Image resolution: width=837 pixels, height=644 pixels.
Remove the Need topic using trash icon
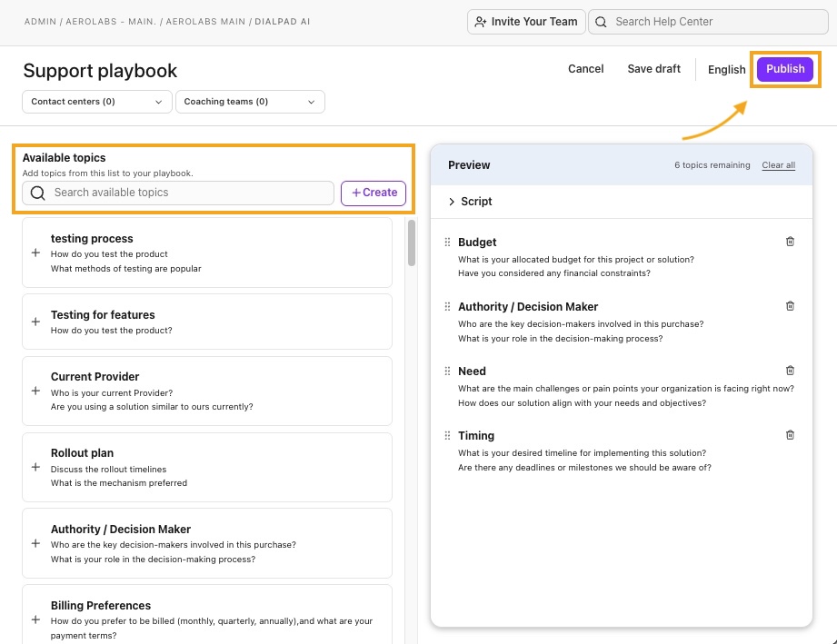click(x=790, y=371)
